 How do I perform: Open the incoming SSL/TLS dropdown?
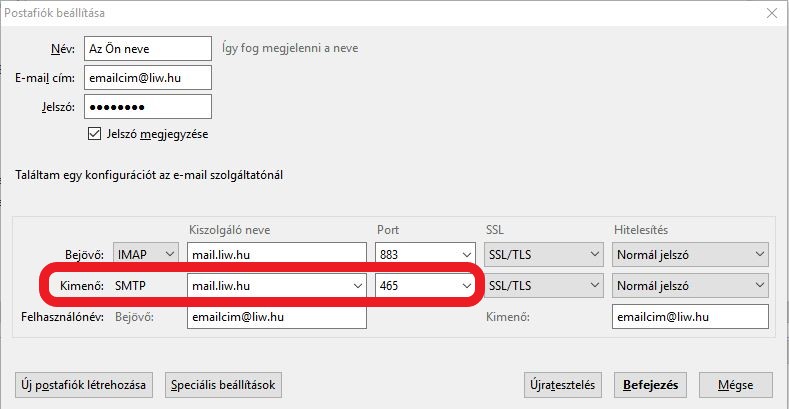click(543, 255)
